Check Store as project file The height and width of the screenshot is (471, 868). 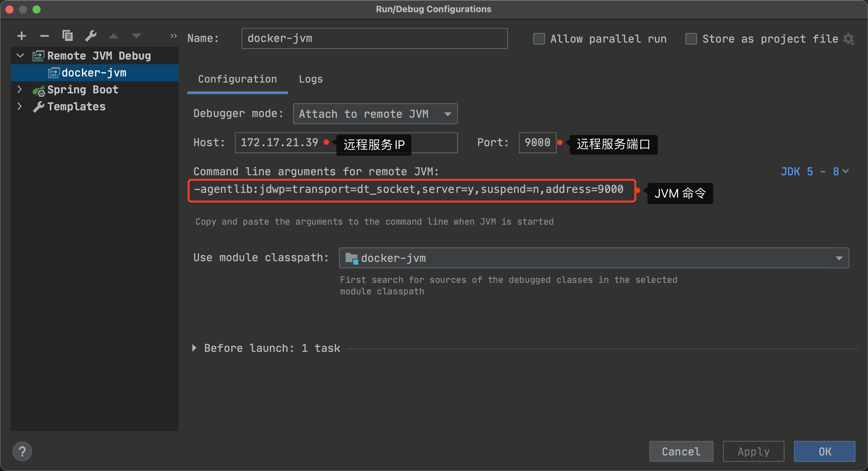691,39
